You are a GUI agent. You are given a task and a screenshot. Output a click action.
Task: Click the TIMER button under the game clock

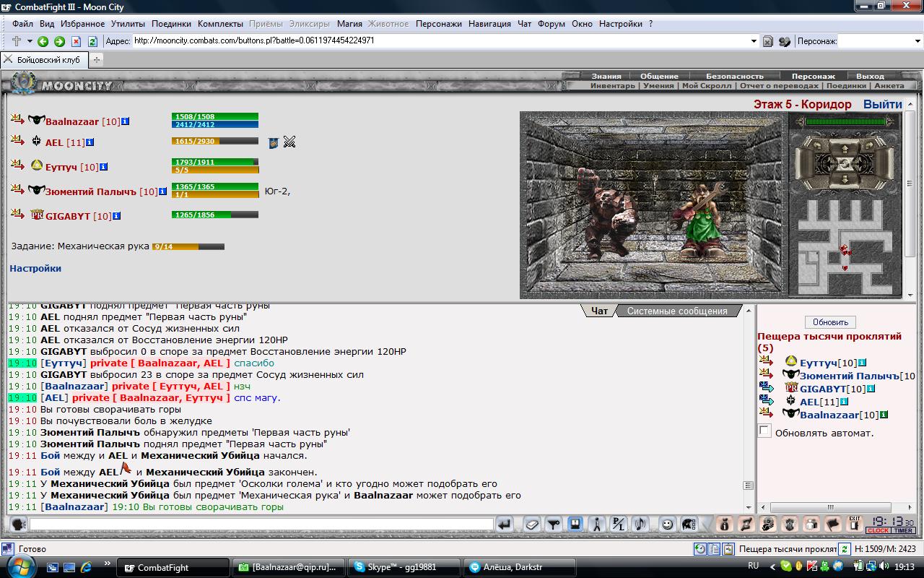(903, 530)
